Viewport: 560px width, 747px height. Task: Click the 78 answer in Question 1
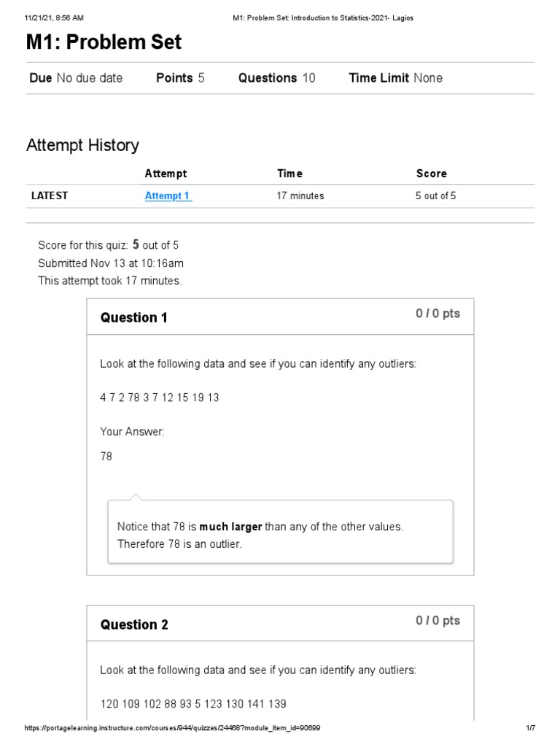(x=106, y=457)
